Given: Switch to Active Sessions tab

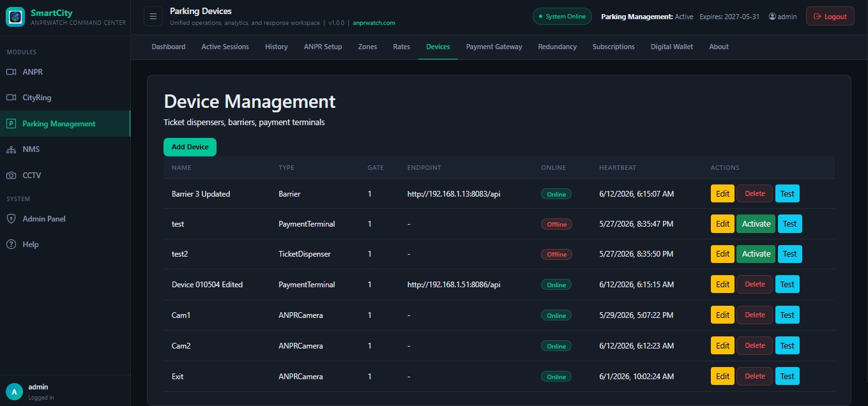Looking at the screenshot, I should click(x=225, y=47).
